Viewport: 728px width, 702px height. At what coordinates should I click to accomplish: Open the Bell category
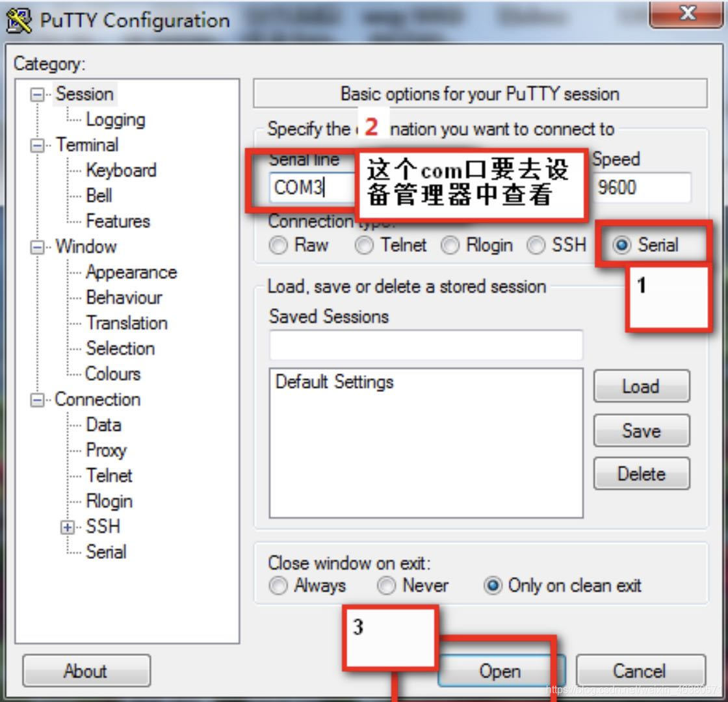(99, 196)
